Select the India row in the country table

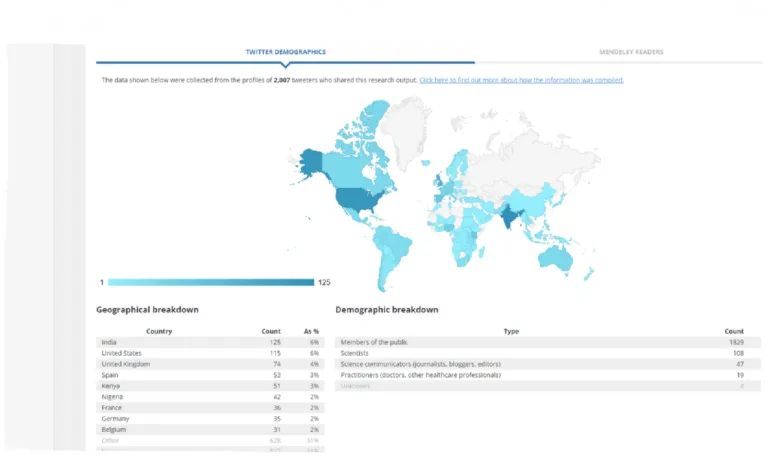(x=210, y=342)
